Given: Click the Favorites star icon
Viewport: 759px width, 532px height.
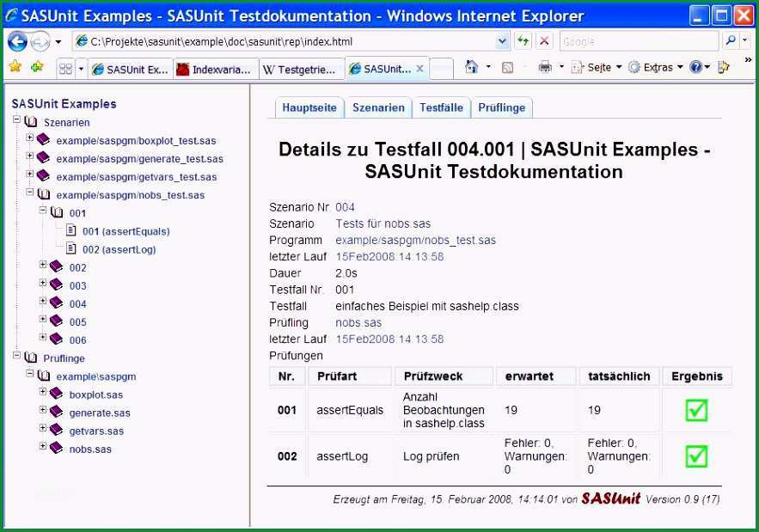Looking at the screenshot, I should coord(15,66).
